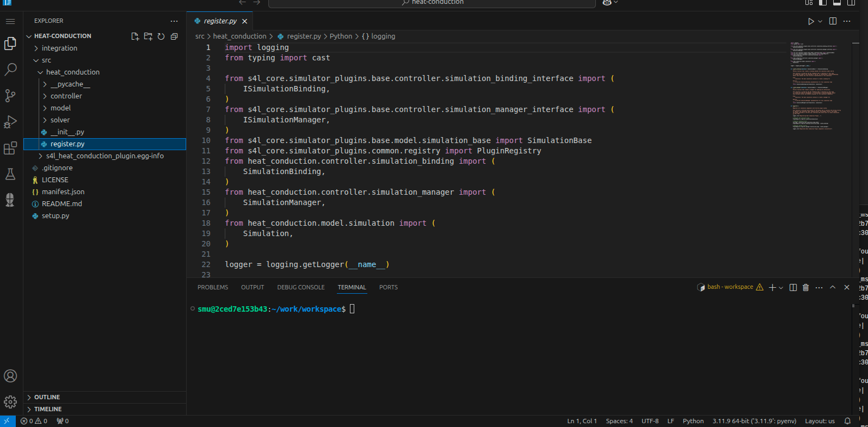
Task: Open the Explorer files view icon
Action: [x=10, y=44]
